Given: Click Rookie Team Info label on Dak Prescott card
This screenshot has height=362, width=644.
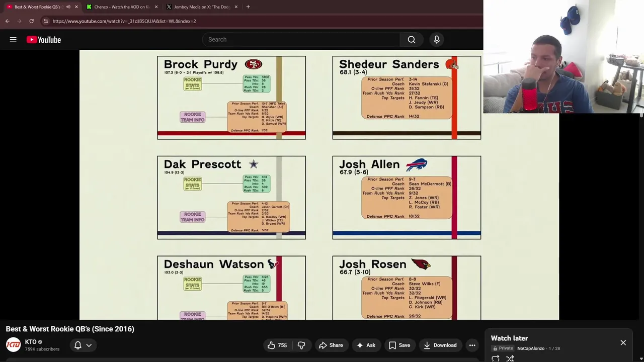Looking at the screenshot, I should [193, 217].
